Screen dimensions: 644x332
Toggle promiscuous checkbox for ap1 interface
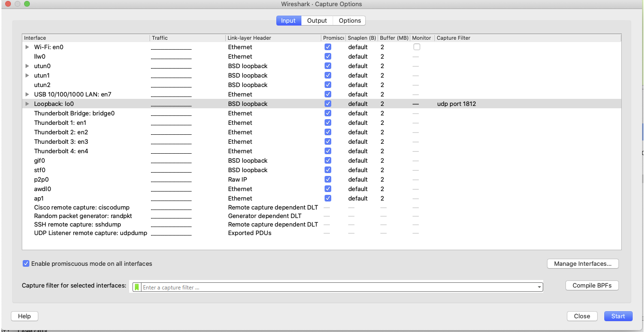[x=327, y=198]
